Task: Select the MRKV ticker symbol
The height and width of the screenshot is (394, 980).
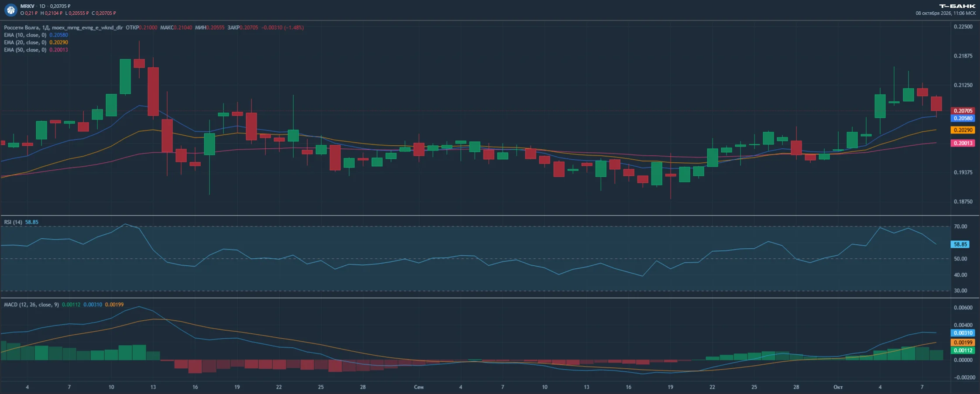Action: point(27,6)
